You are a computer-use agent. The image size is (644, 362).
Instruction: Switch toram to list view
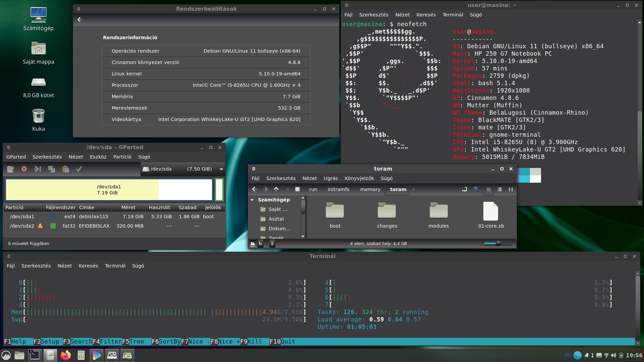(500, 189)
